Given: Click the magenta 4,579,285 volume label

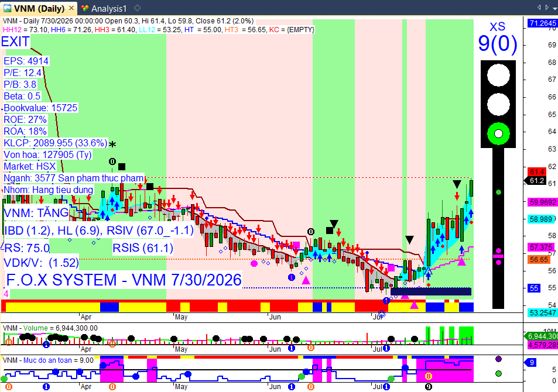Looking at the screenshot, I should [543, 345].
